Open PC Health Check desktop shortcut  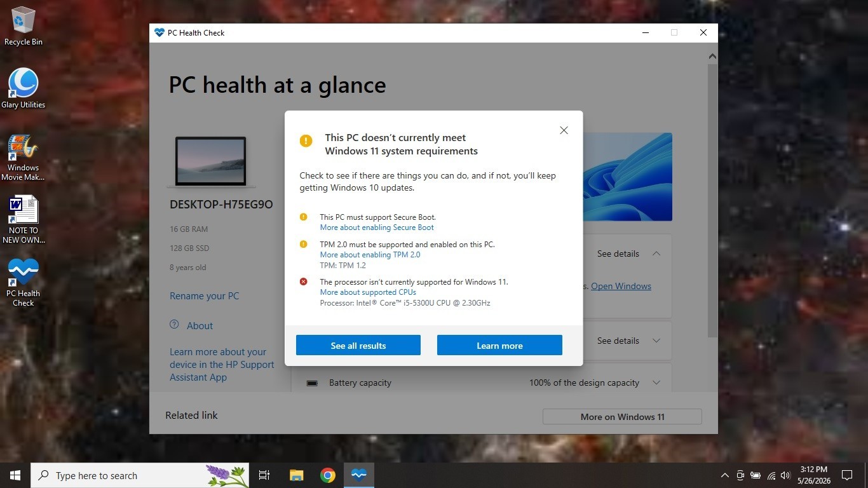tap(24, 282)
